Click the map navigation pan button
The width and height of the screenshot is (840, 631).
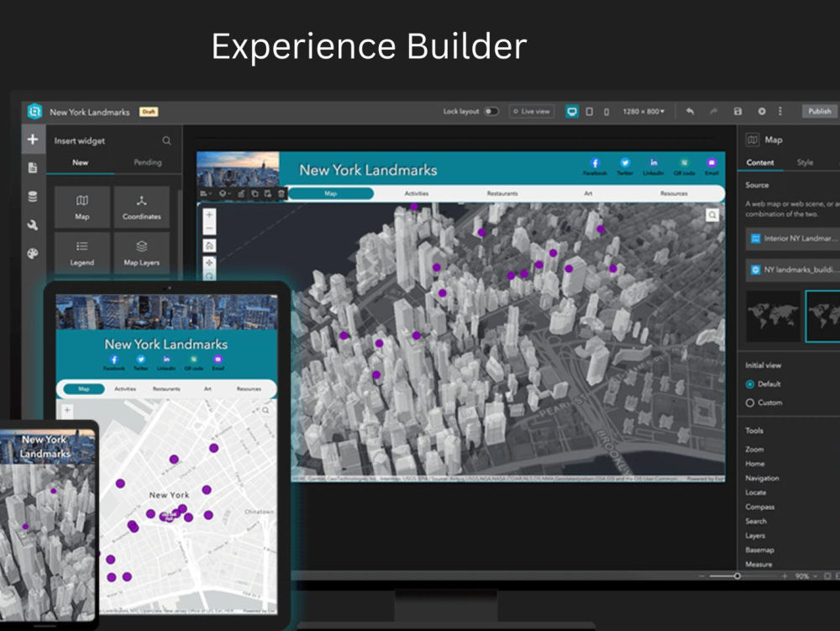tap(209, 263)
